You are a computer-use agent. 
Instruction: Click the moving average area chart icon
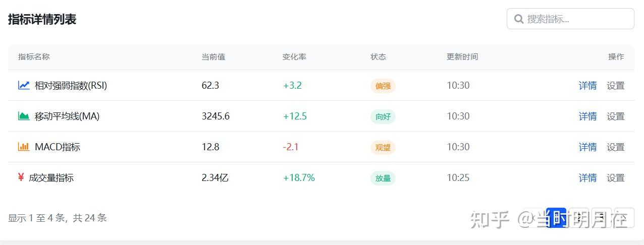[24, 116]
